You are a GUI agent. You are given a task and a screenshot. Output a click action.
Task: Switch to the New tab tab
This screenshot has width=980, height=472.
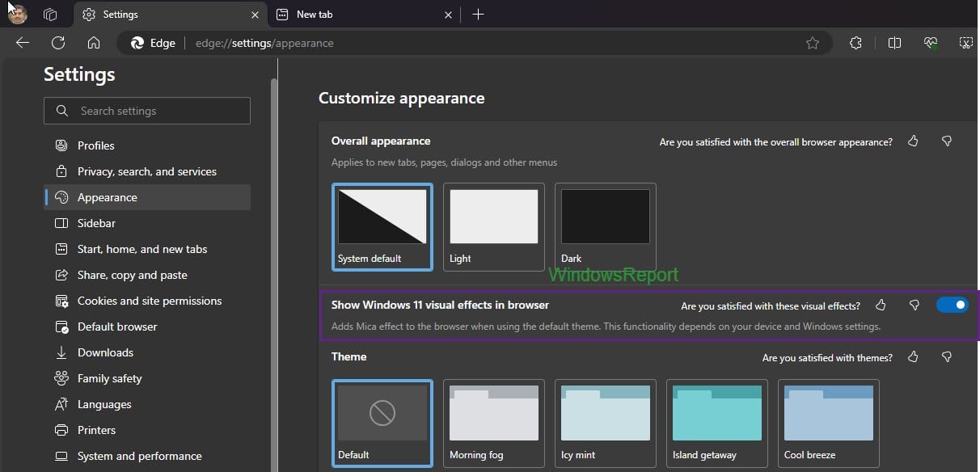tap(364, 15)
